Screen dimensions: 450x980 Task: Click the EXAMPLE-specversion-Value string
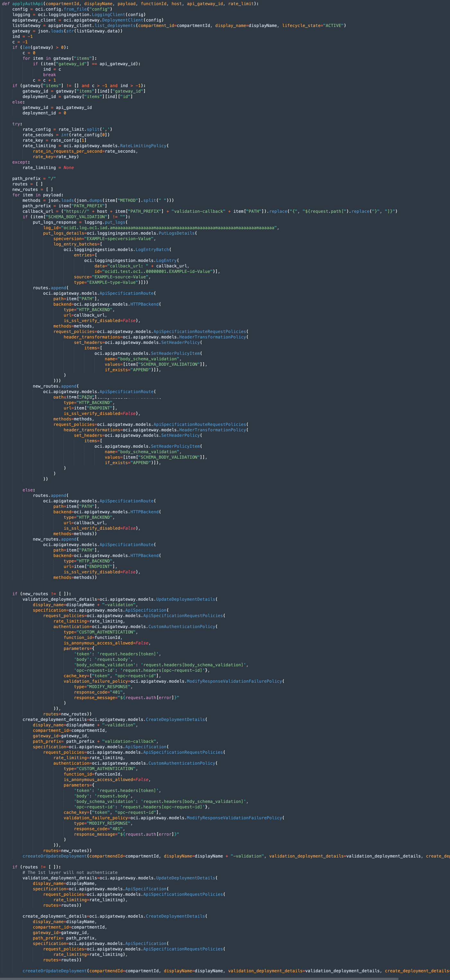119,239
